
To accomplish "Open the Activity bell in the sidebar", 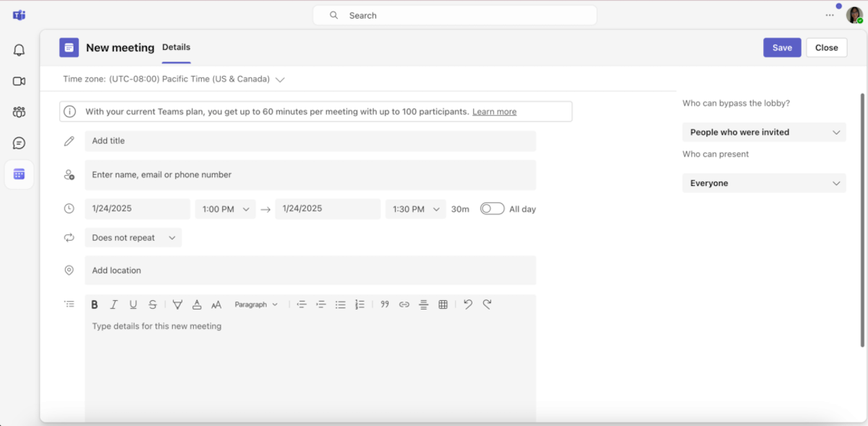I will coord(19,49).
